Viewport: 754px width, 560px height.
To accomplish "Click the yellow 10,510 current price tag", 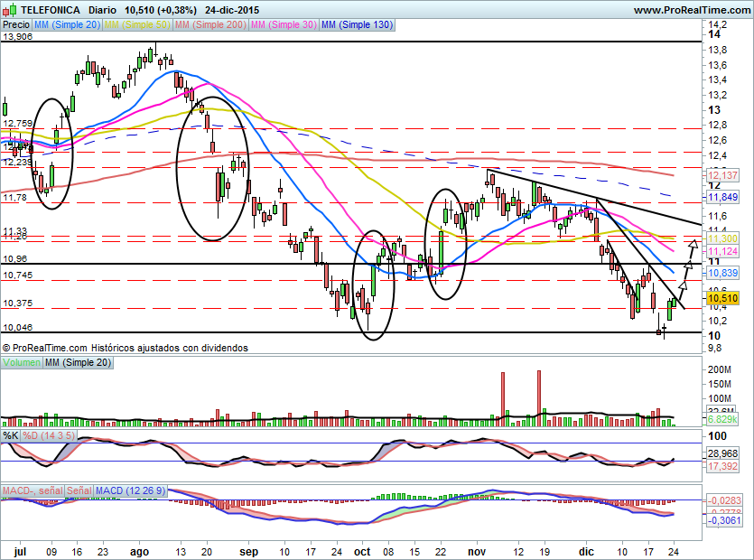I will click(x=722, y=297).
